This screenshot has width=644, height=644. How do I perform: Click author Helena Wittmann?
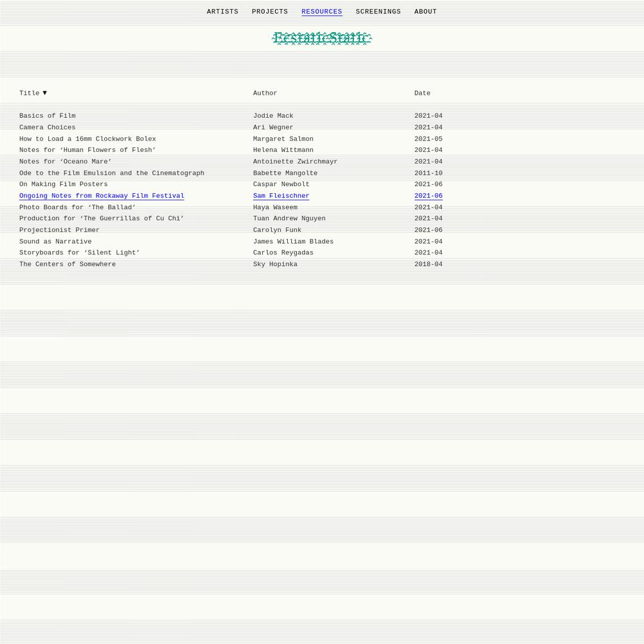(x=283, y=150)
